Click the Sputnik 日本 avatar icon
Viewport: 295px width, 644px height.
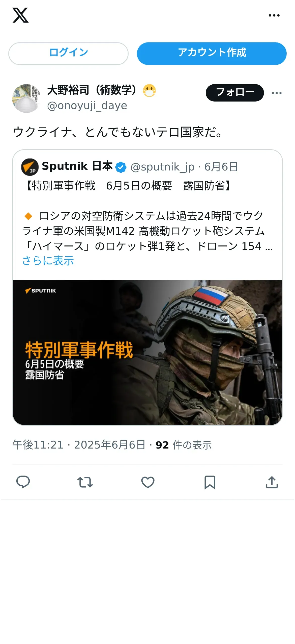click(x=30, y=167)
